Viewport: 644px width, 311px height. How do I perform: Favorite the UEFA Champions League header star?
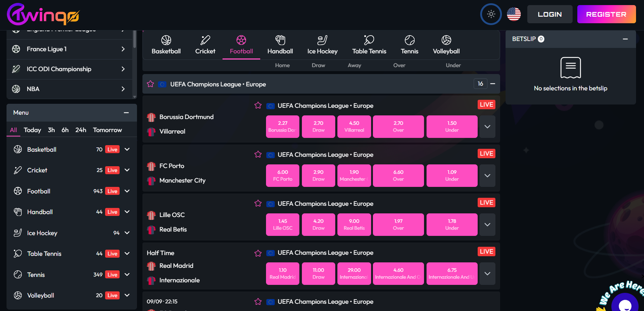pos(150,84)
